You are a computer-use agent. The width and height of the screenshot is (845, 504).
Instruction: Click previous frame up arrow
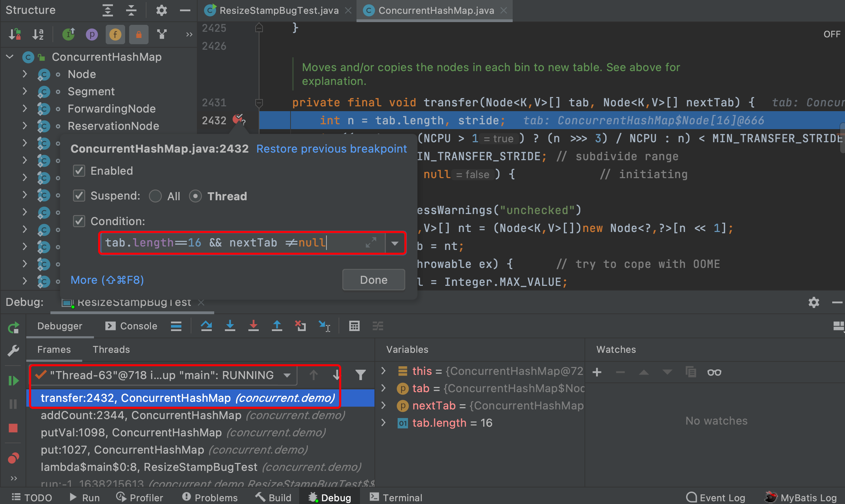click(x=313, y=375)
